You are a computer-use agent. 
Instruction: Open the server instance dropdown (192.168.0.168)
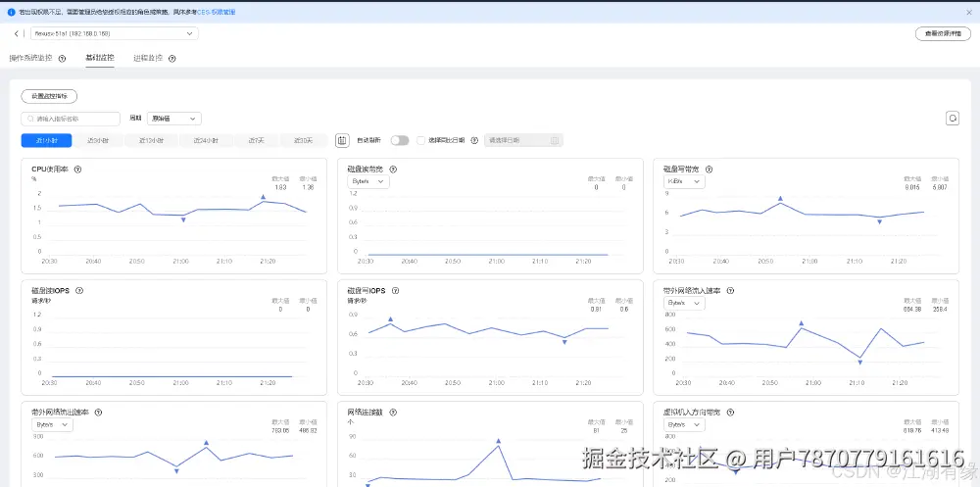pos(115,33)
